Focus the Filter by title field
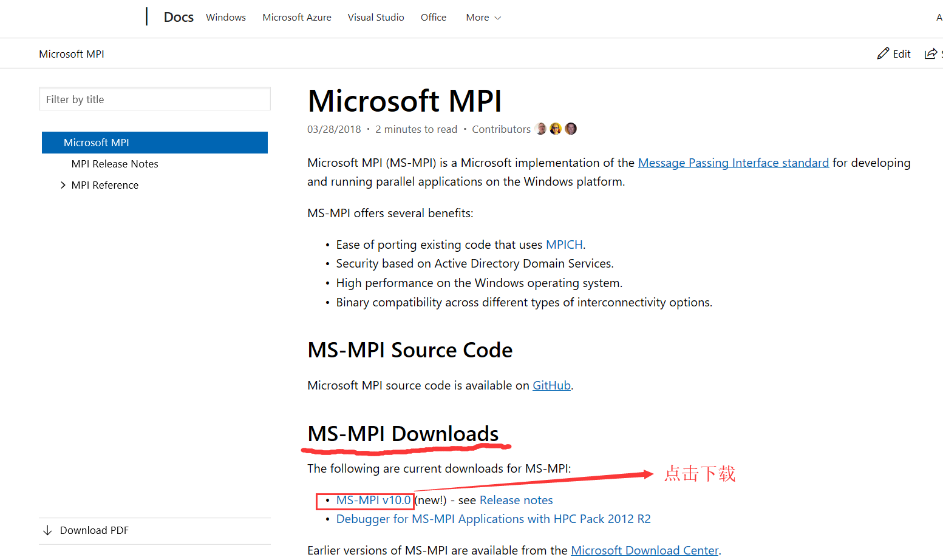The width and height of the screenshot is (943, 560). coord(155,99)
